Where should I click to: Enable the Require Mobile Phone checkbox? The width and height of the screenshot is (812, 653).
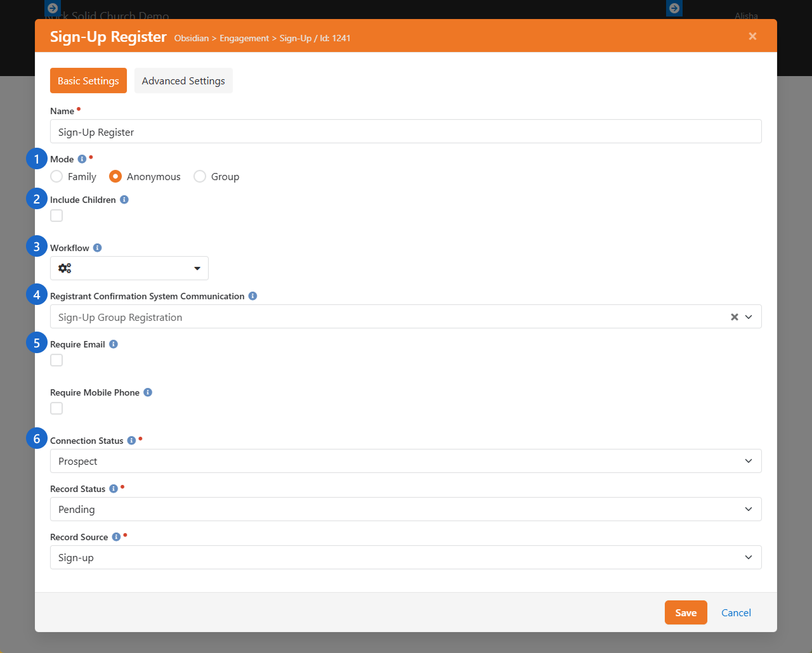tap(56, 408)
